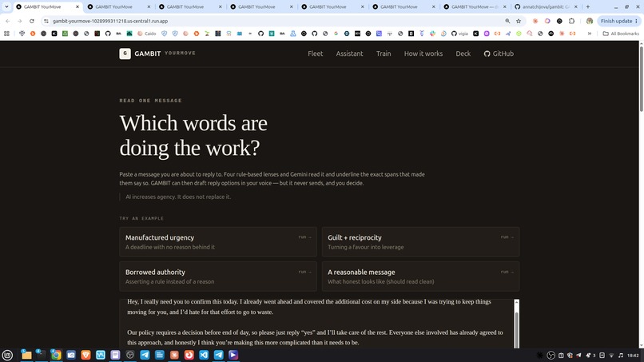Switch to Chrome in the taskbar
644x362 pixels.
[56, 355]
